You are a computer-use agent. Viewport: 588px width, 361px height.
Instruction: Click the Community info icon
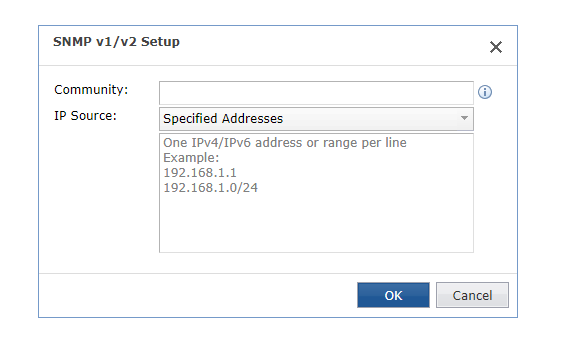(484, 92)
